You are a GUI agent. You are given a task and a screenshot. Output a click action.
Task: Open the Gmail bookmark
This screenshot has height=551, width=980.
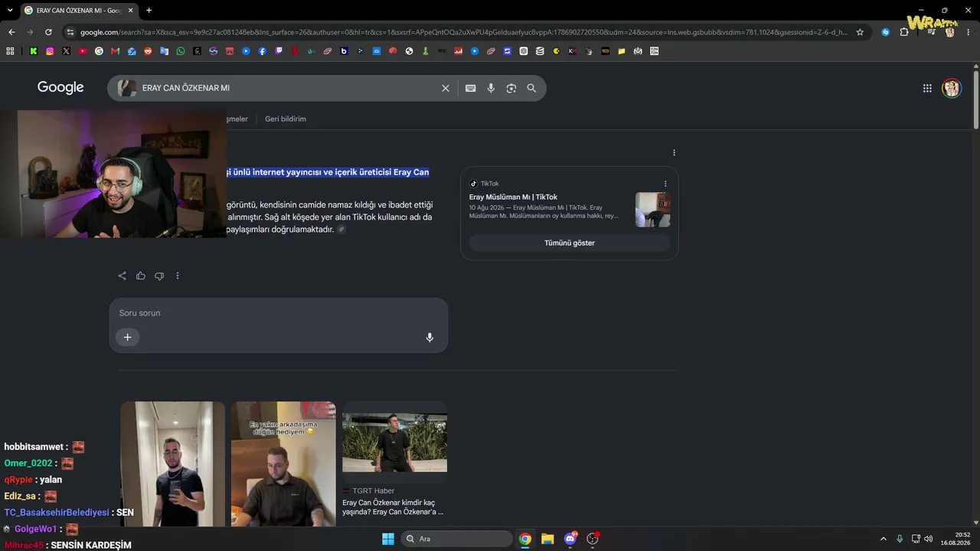(116, 51)
